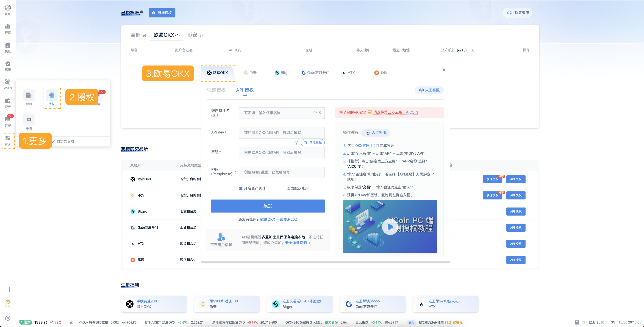Click the help icon beside 智能粘贴

point(296,143)
